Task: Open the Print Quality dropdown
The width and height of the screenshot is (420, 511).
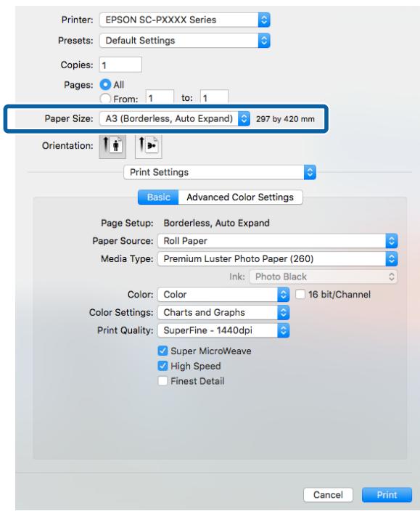Action: tap(223, 330)
